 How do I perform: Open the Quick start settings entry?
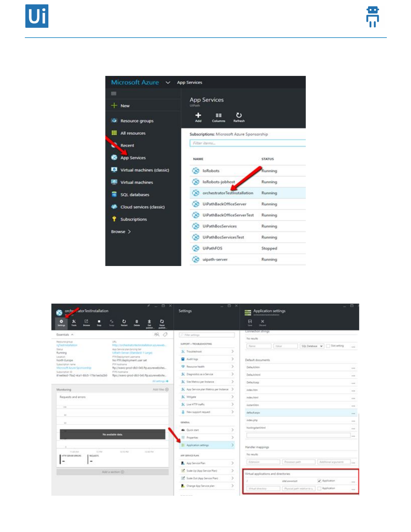tap(207, 430)
